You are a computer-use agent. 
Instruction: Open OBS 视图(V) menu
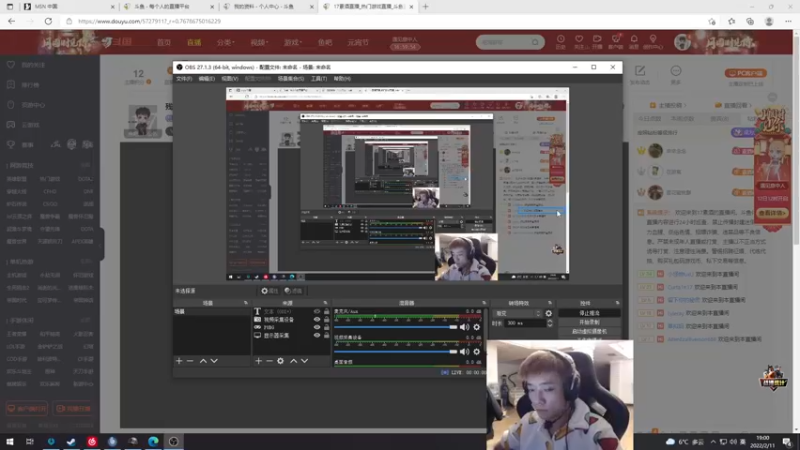pyautogui.click(x=230, y=79)
